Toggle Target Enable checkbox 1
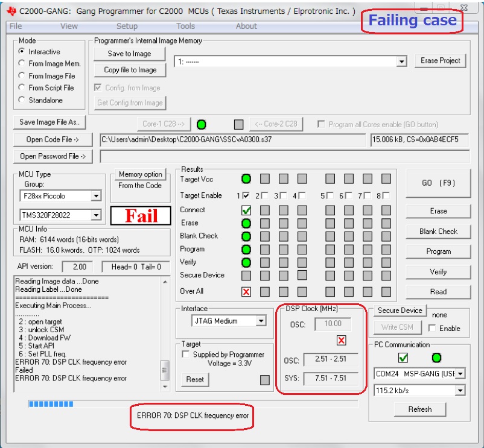Image resolution: width=484 pixels, height=448 pixels. click(x=246, y=195)
